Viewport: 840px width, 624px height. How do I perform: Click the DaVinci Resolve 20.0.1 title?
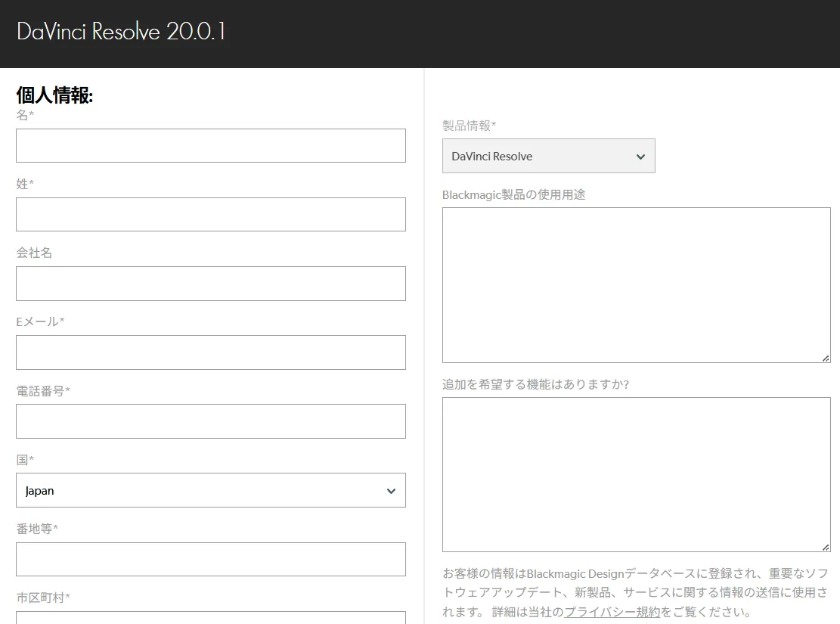(x=121, y=32)
